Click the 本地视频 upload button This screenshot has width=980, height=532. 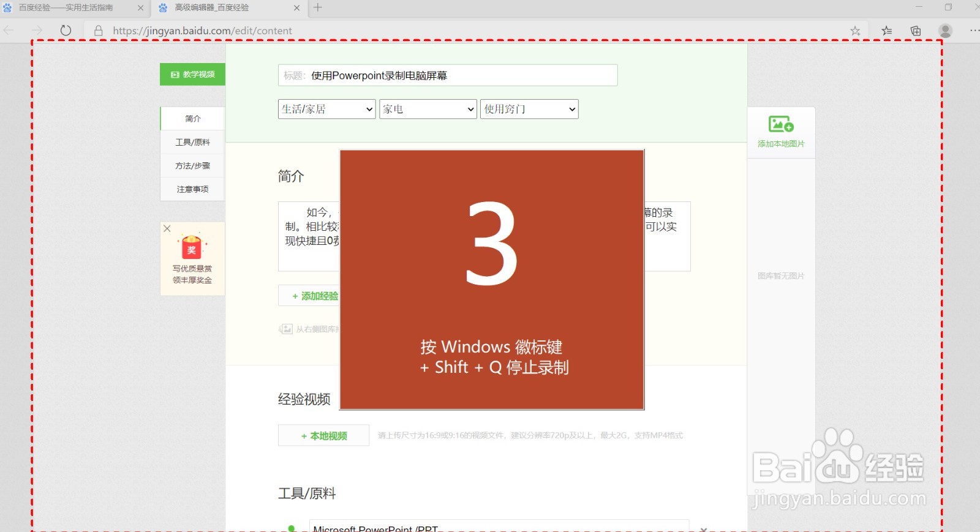point(323,435)
